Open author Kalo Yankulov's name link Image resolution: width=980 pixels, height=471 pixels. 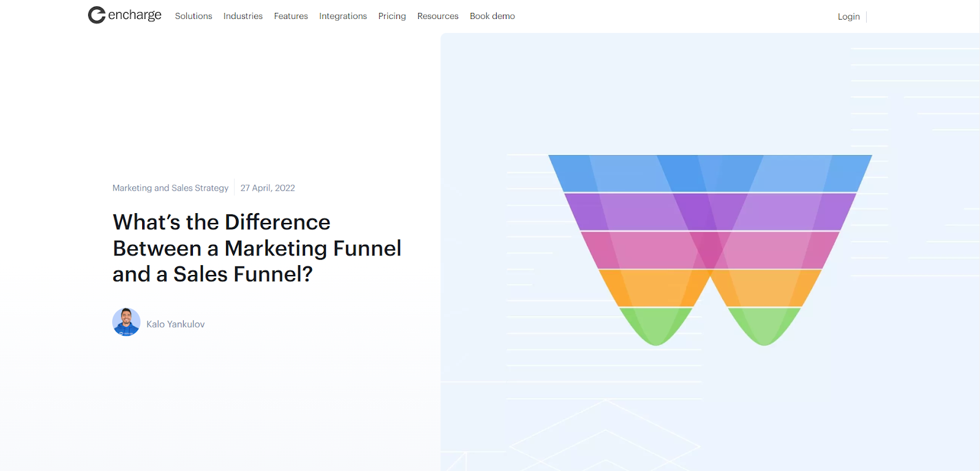click(x=176, y=324)
